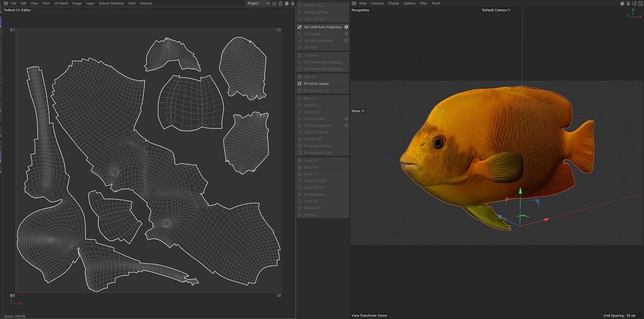
Task: Run Set UVW from Projection
Action: [x=320, y=27]
